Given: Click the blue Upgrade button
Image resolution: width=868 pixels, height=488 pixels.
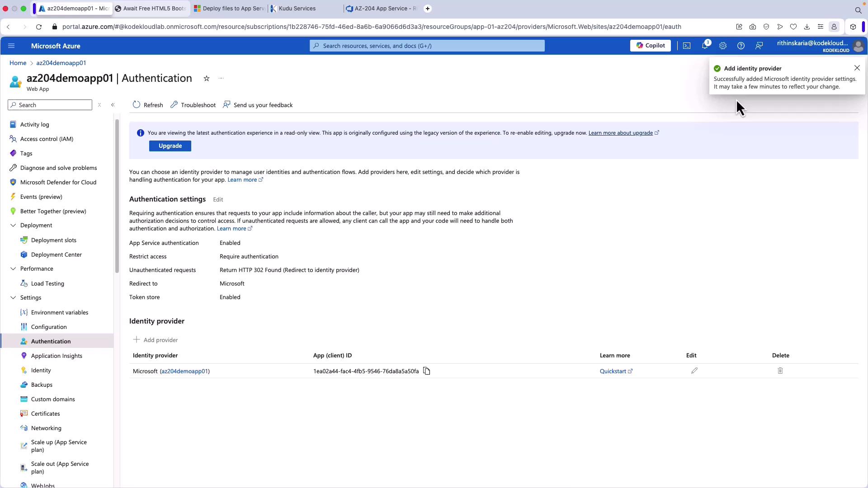Looking at the screenshot, I should tap(170, 146).
